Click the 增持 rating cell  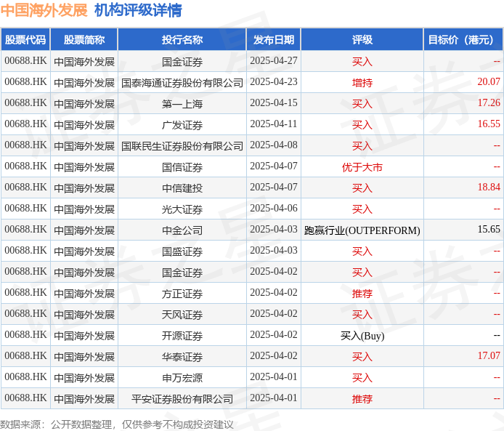362,83
